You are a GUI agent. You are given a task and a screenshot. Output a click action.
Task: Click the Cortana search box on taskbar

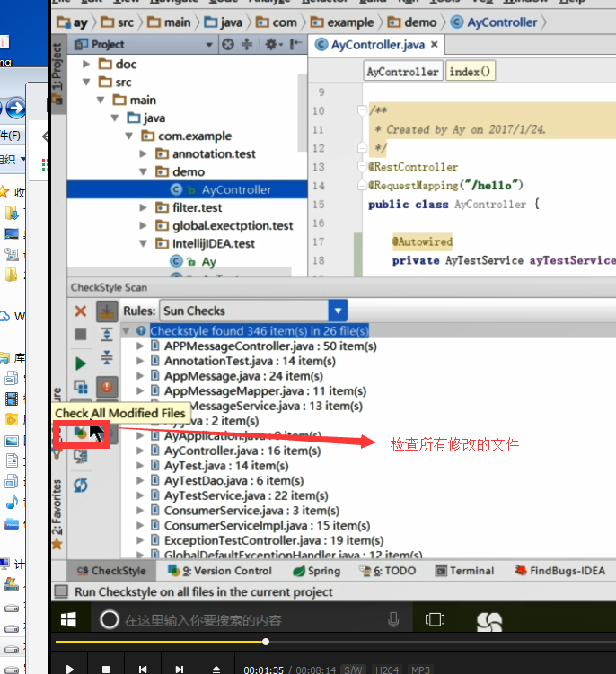pos(251,620)
